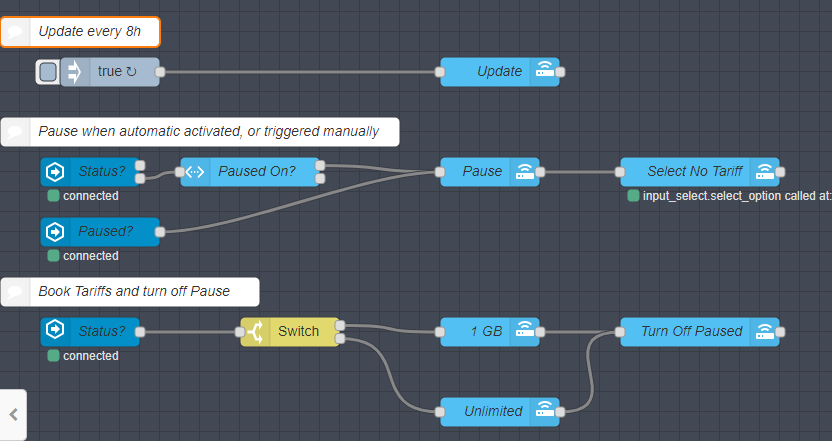Click current-state icon on Paused On? node
The image size is (832, 441).
[195, 171]
